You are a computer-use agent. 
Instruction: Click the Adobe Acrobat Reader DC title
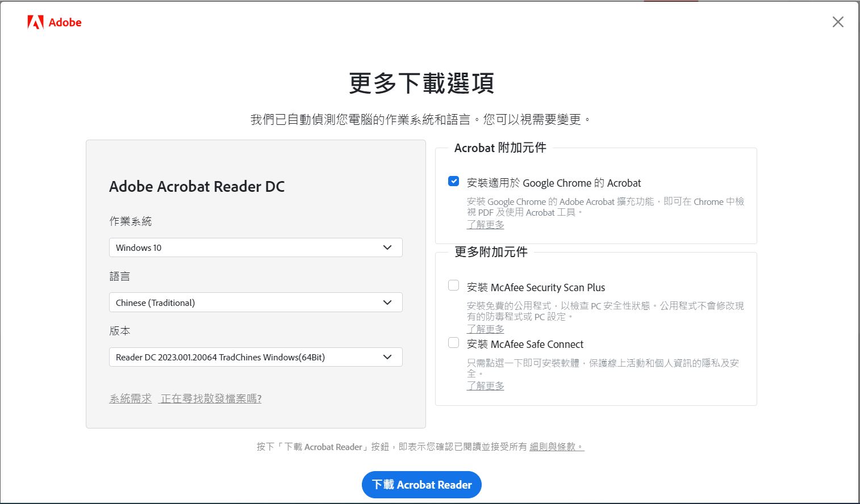[197, 187]
